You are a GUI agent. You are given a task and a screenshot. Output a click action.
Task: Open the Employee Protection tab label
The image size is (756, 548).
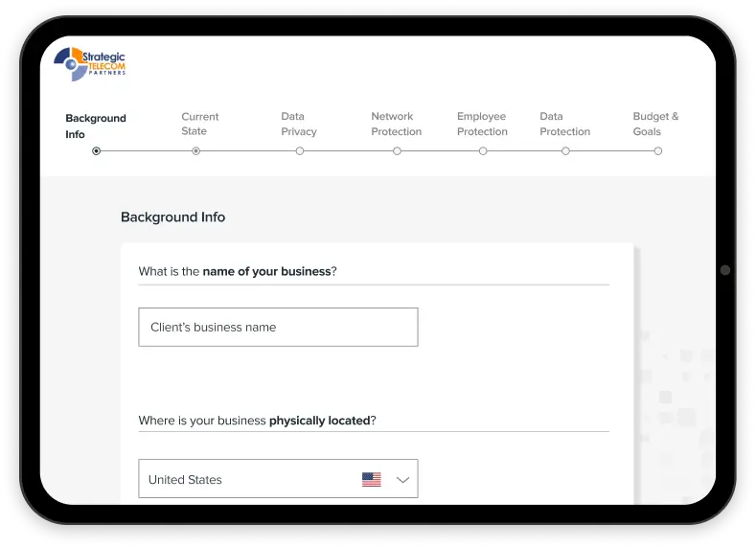[x=482, y=124]
